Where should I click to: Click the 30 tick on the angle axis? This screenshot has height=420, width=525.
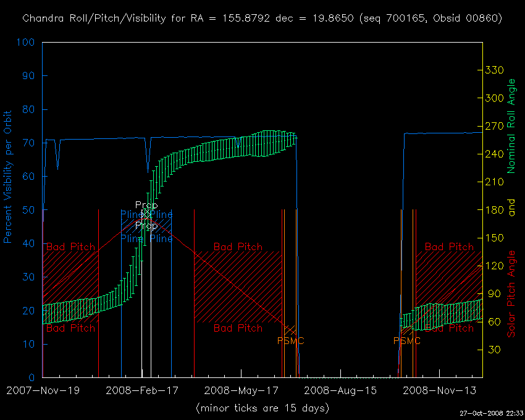point(494,350)
